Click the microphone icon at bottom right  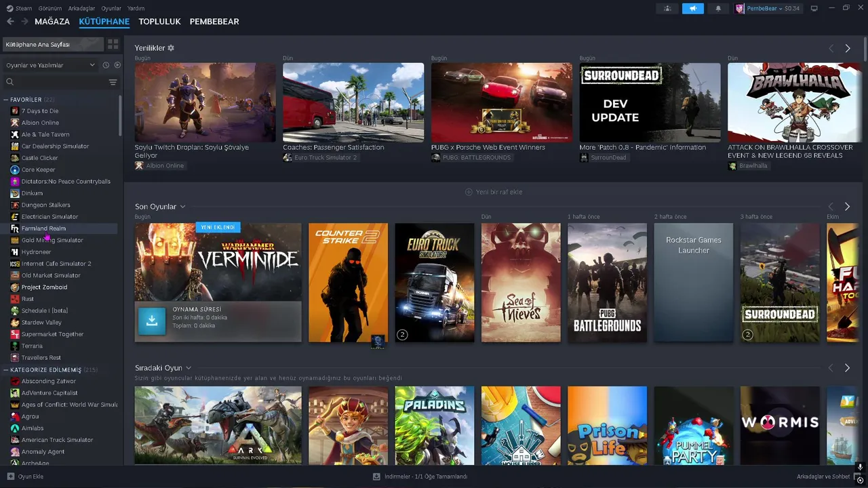pyautogui.click(x=860, y=467)
